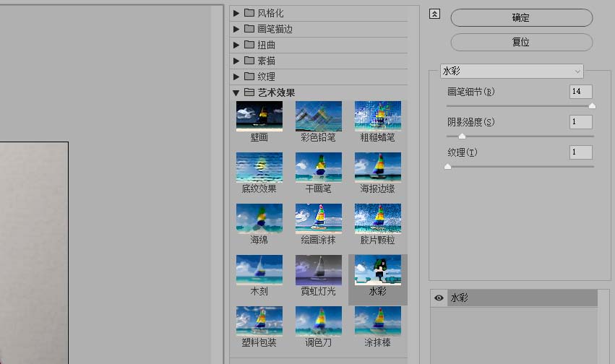The image size is (615, 364).
Task: Select the 海报边缘 filter thumbnail
Action: [x=378, y=168]
